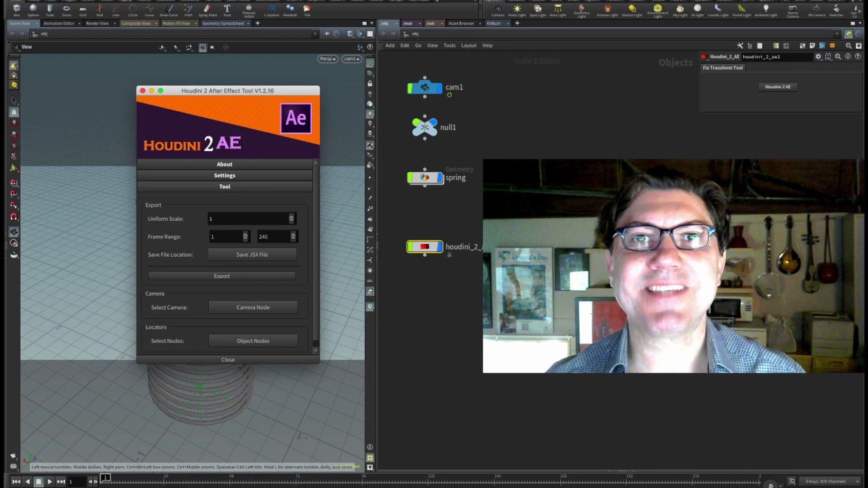The height and width of the screenshot is (488, 868).
Task: Open the Render View tab dropdown arrow
Action: (113, 24)
